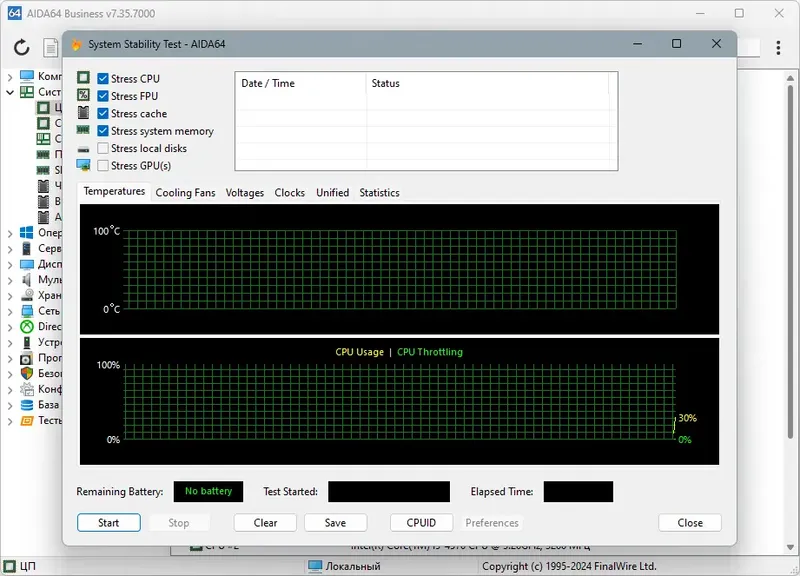Open Preferences for the stability test
This screenshot has height=576, width=800.
(x=492, y=522)
